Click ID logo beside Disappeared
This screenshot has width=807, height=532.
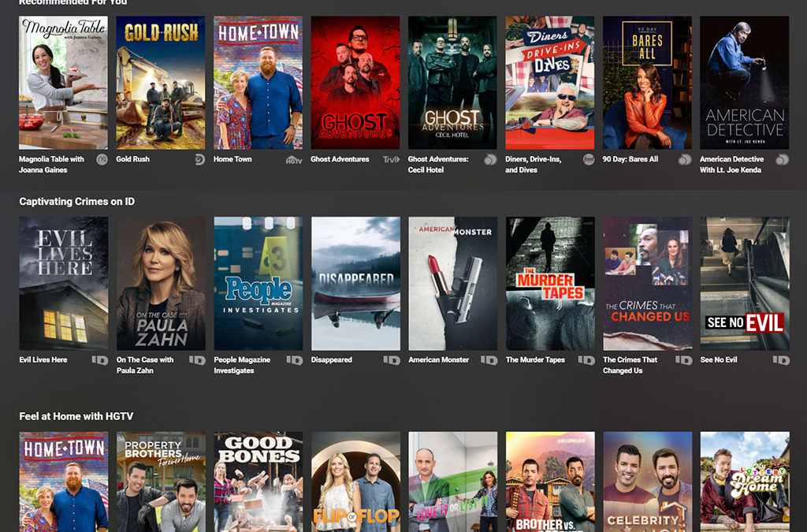click(392, 360)
